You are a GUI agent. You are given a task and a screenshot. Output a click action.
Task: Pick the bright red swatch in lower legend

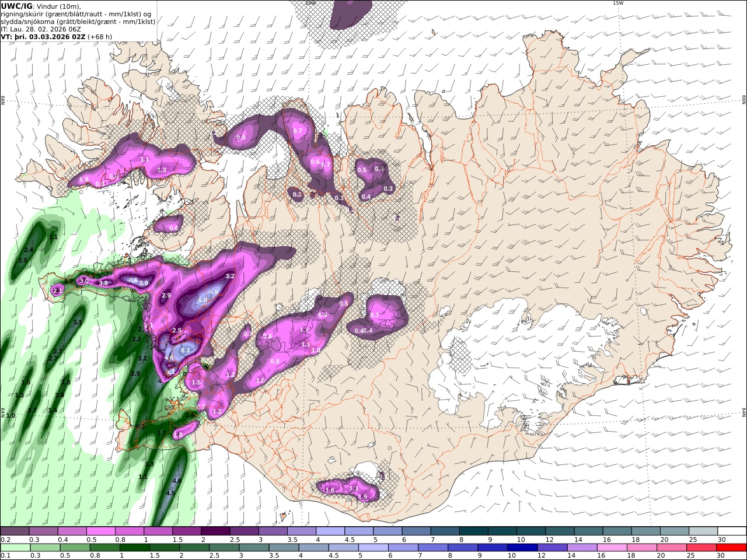(732, 548)
